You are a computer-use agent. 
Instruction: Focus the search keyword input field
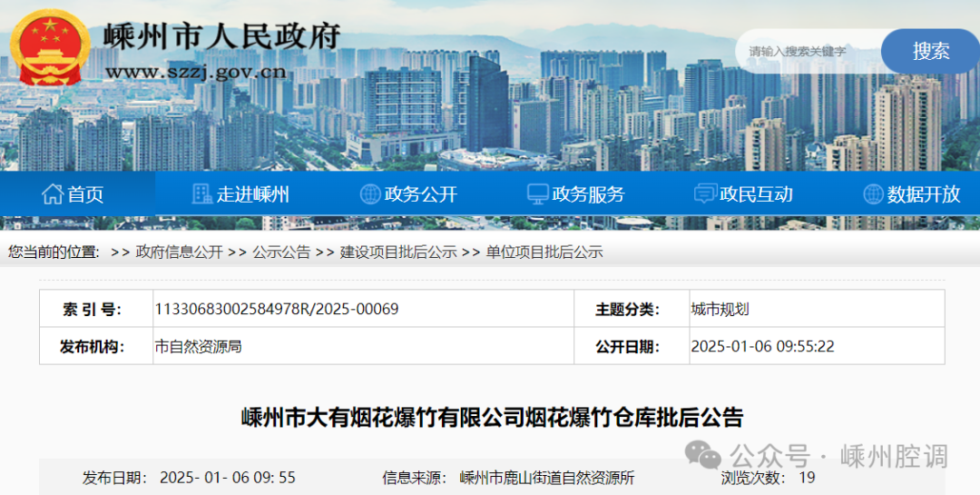[808, 52]
